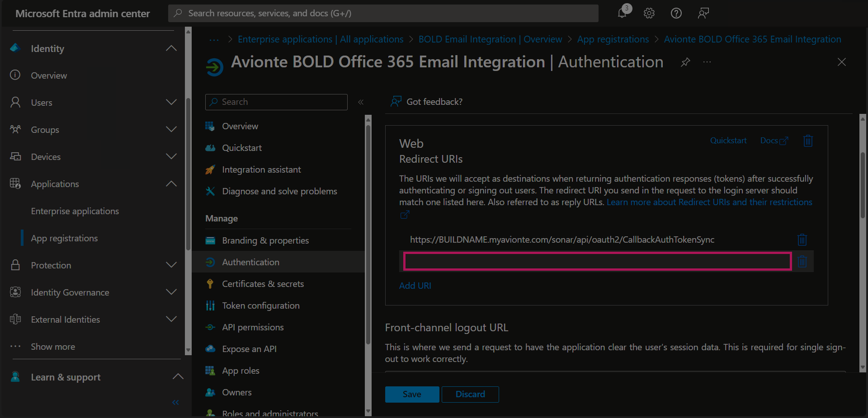868x418 pixels.
Task: Collapse the Identity section
Action: point(171,48)
